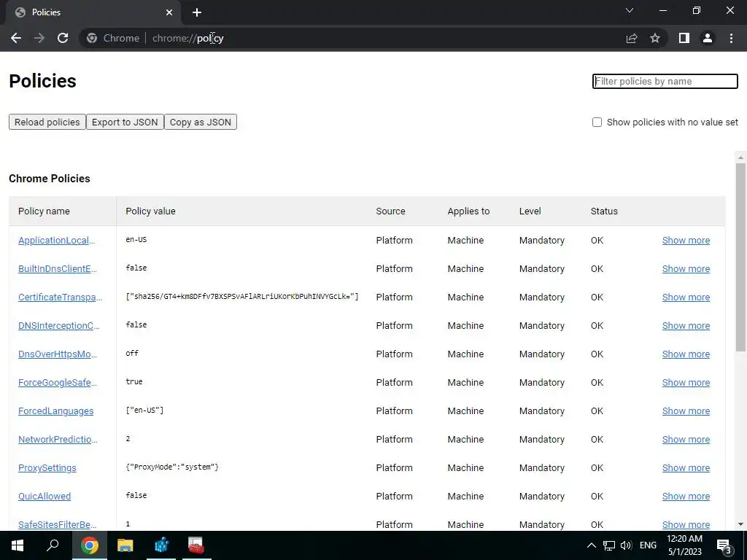
Task: Open the BuiltInDnsClientE... policy link
Action: coord(57,268)
